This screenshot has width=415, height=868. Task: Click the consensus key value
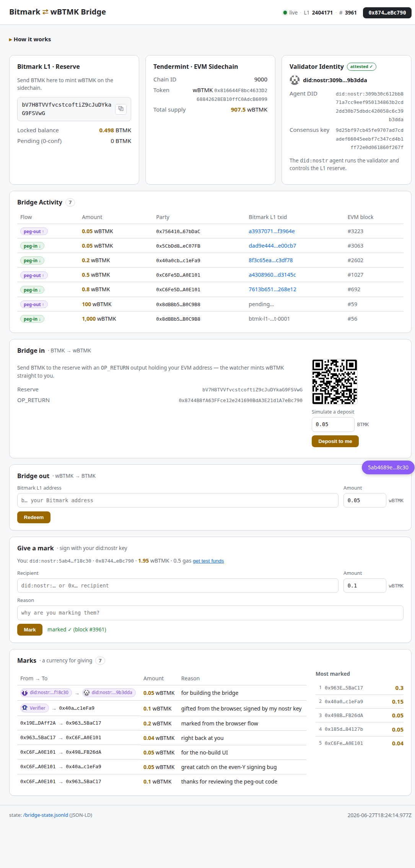[369, 139]
